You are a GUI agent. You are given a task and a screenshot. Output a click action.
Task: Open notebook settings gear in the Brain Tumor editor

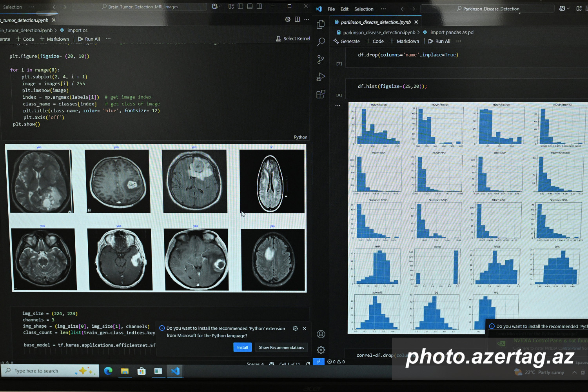tap(288, 19)
